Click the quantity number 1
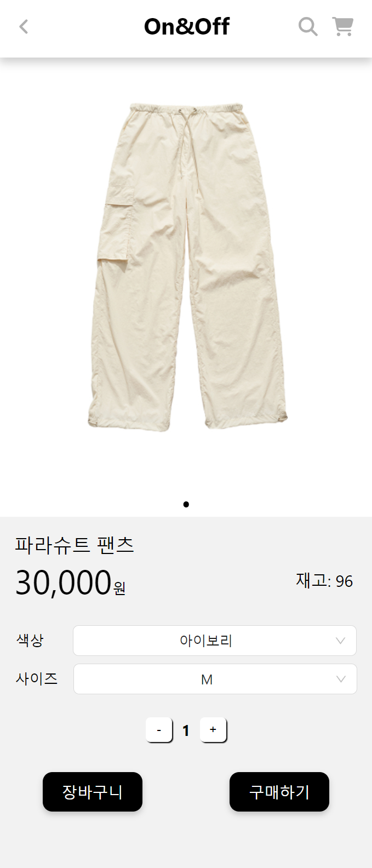This screenshot has width=372, height=868. click(x=186, y=730)
